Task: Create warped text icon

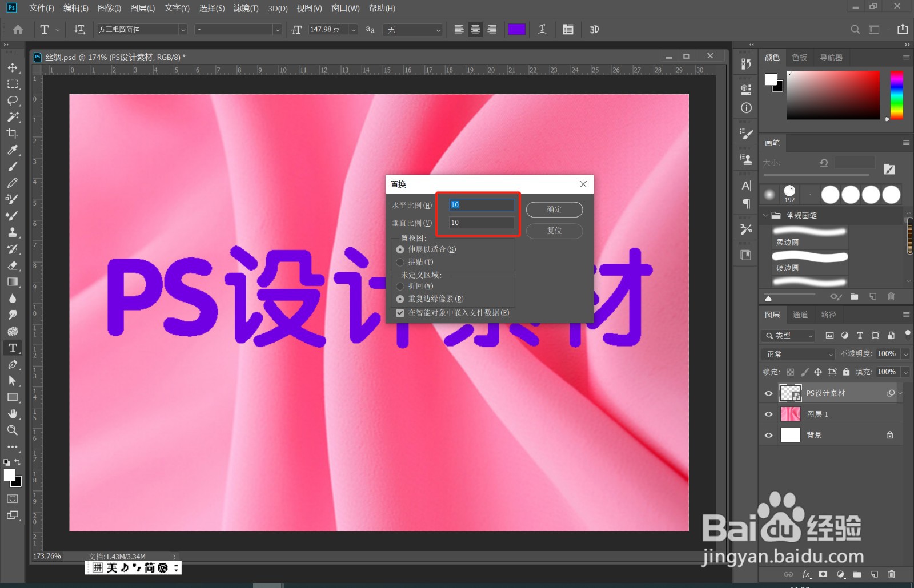Action: pyautogui.click(x=542, y=29)
